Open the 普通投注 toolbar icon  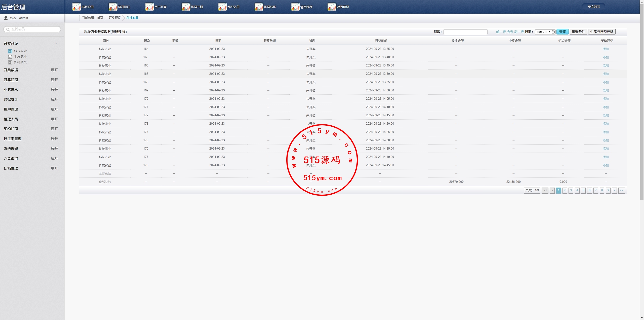(113, 7)
